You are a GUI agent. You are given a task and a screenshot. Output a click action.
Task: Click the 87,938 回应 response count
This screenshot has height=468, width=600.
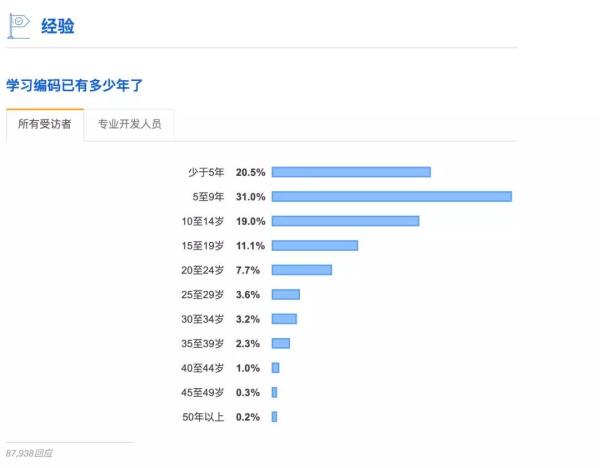point(32,453)
